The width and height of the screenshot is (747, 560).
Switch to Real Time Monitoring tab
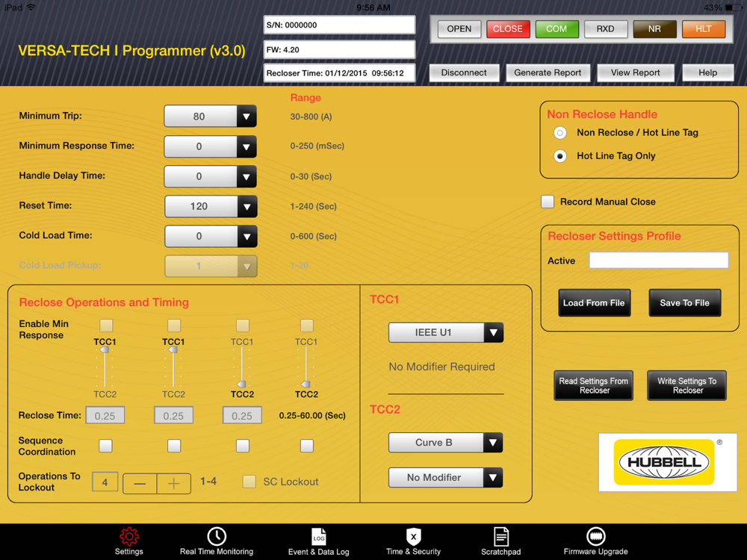point(217,541)
